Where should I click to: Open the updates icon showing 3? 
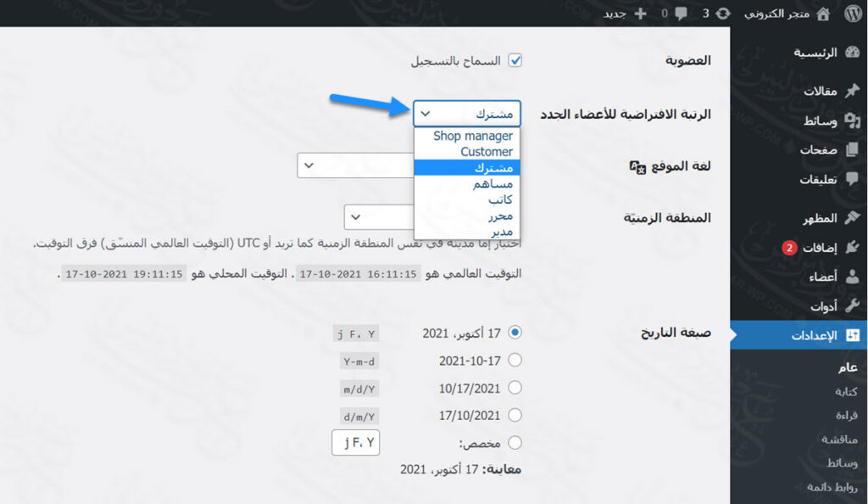pos(723,14)
